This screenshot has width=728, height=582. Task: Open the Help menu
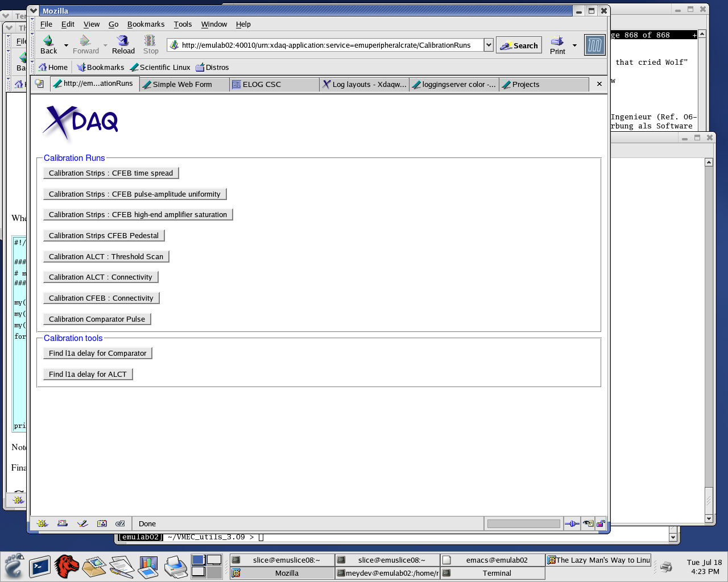coord(243,24)
